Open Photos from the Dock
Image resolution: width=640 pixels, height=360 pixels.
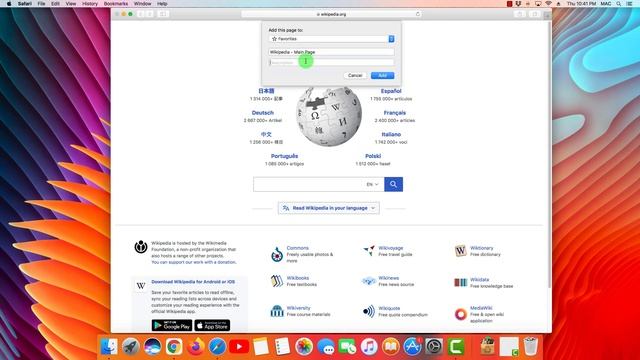[304, 347]
